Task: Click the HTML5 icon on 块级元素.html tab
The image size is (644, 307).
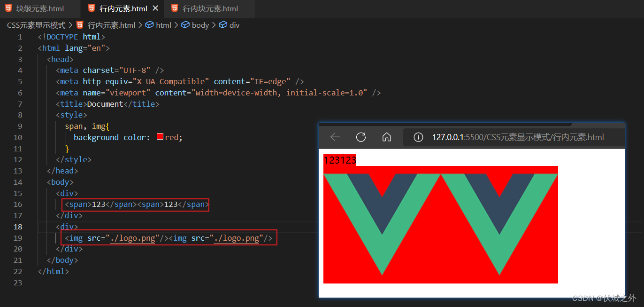Action: point(8,8)
